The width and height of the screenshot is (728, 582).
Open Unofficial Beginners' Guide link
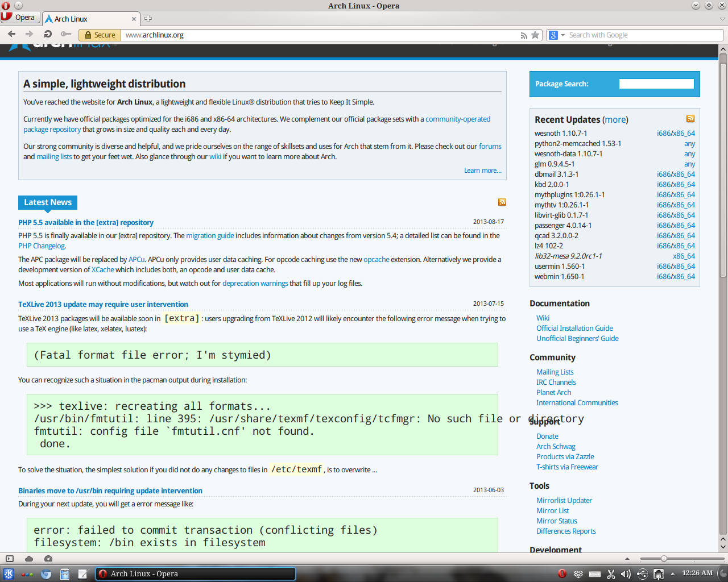coord(577,338)
